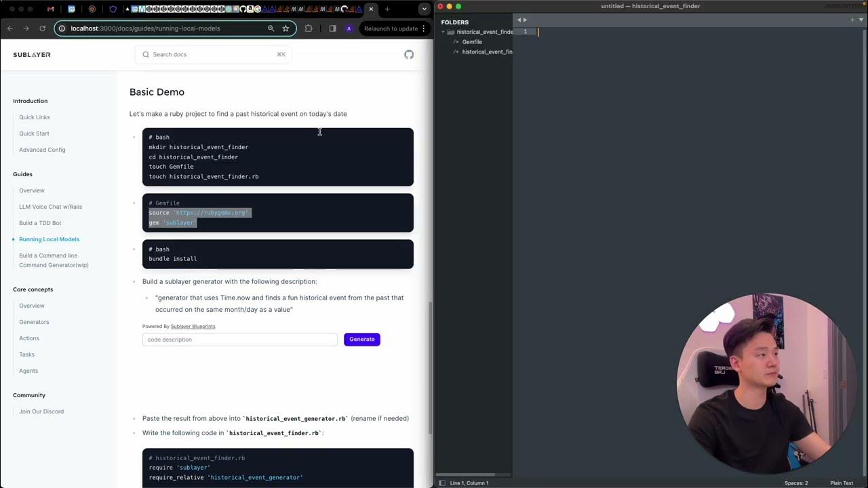
Task: Reload the localhost docs page
Action: (x=42, y=28)
